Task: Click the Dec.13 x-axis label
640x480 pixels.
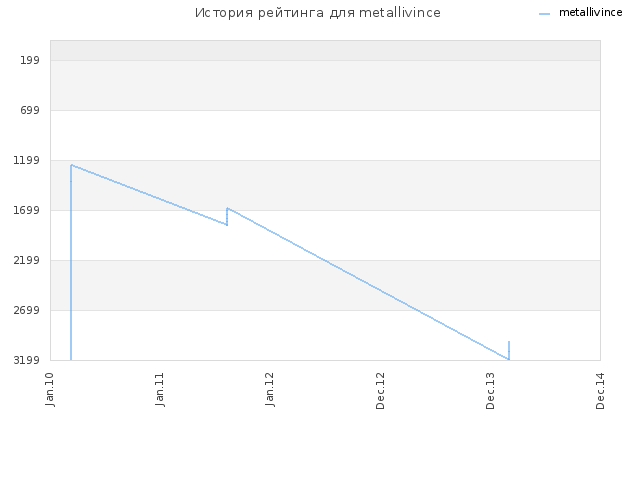Action: pos(490,391)
